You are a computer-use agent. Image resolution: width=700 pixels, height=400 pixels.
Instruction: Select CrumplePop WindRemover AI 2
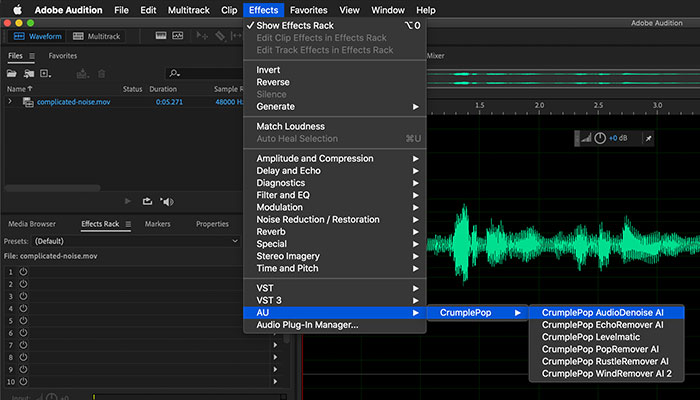(607, 374)
